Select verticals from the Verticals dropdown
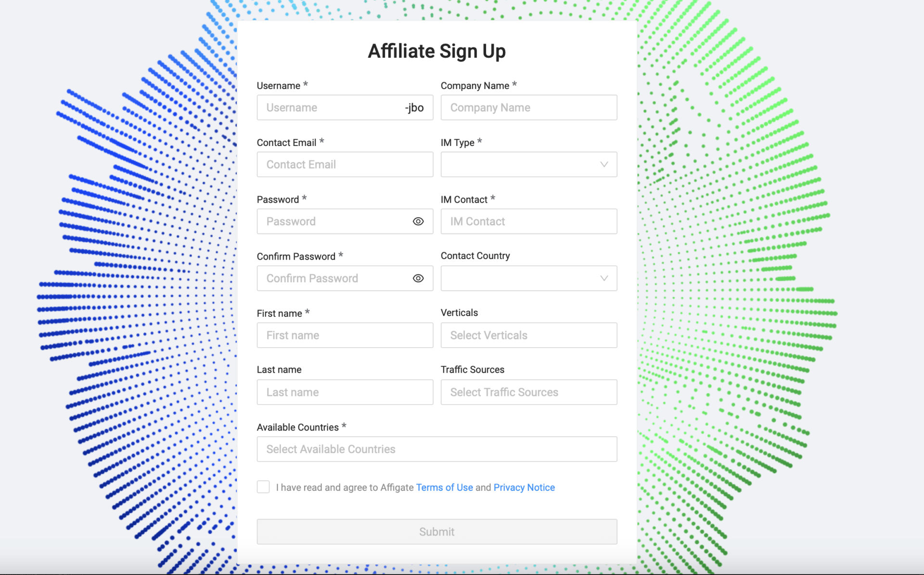 click(527, 335)
